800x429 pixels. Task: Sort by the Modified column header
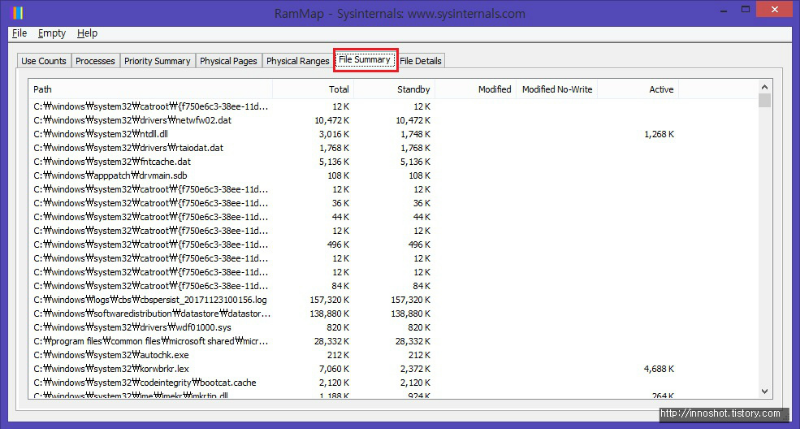(x=476, y=89)
